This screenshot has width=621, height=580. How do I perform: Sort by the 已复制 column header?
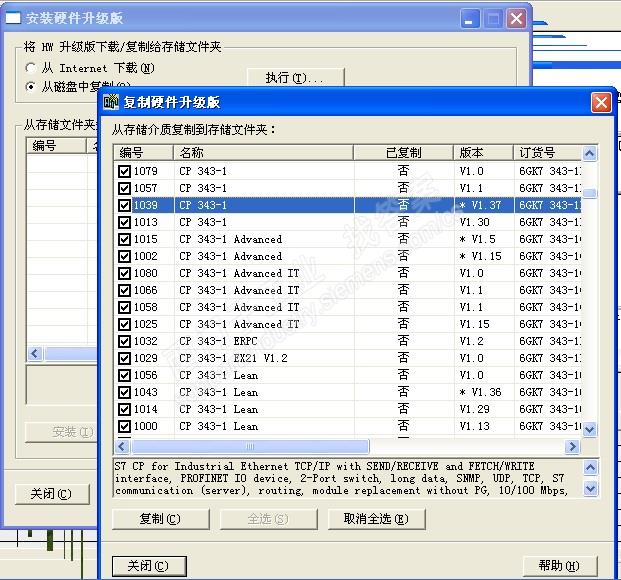[404, 153]
